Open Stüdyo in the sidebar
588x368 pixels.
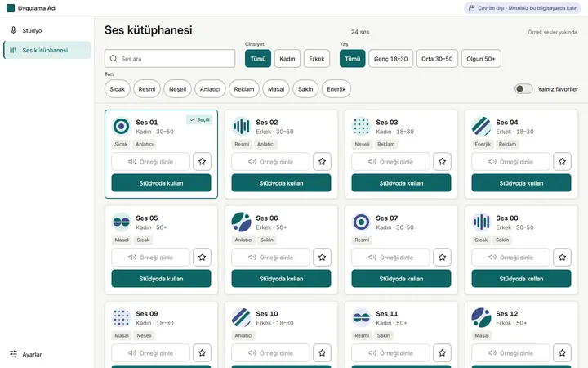point(47,30)
